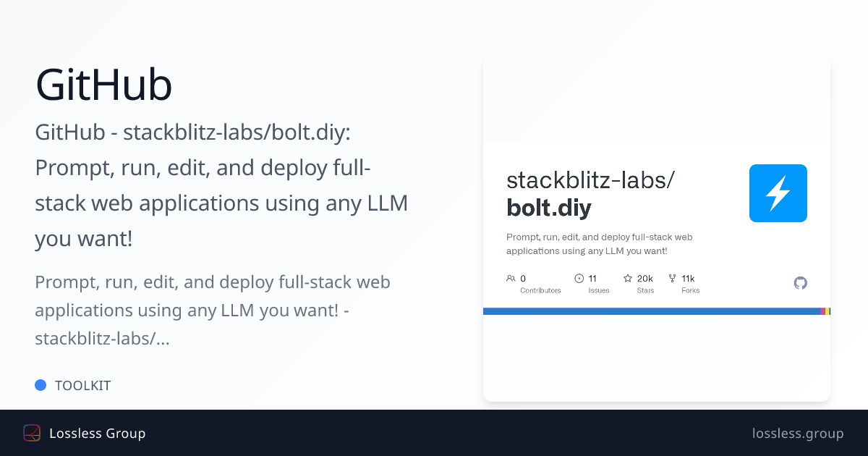
Task: Click the stackblitz-labs/ repository owner text
Action: pyautogui.click(x=591, y=180)
